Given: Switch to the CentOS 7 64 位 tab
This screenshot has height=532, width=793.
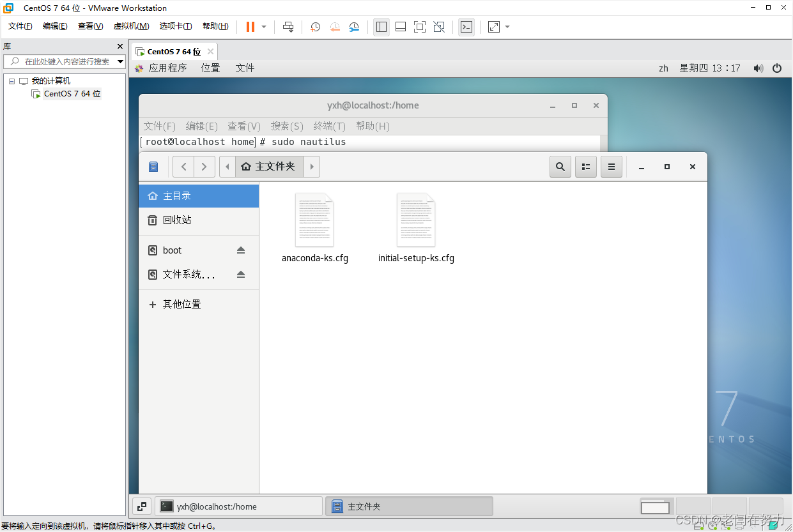Looking at the screenshot, I should coord(174,52).
